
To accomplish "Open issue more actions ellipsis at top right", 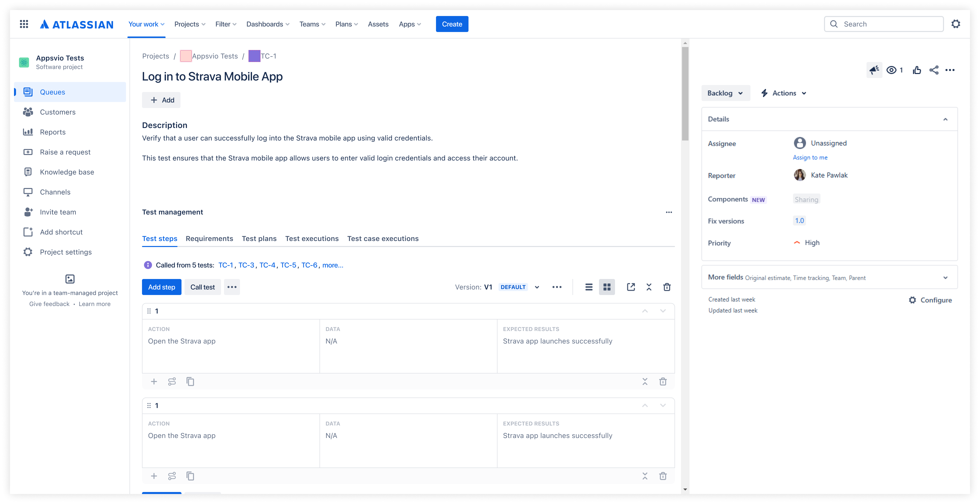I will pos(950,70).
